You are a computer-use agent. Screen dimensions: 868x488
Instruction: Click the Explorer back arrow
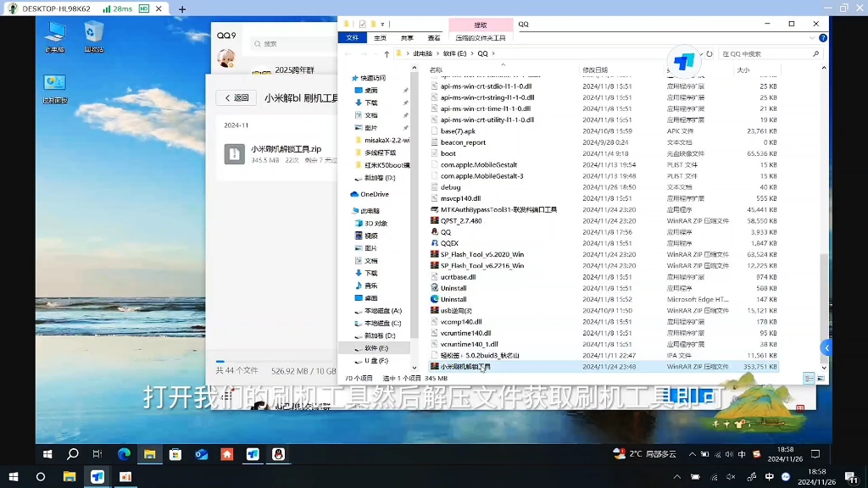pos(348,53)
